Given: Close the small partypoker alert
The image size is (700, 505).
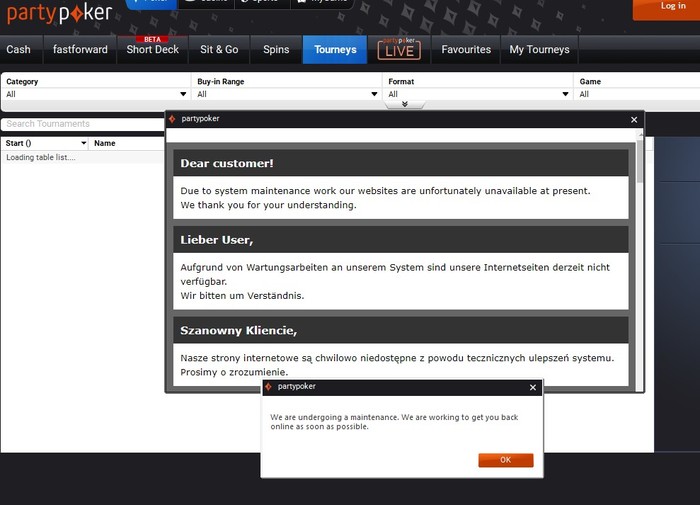Looking at the screenshot, I should 533,388.
